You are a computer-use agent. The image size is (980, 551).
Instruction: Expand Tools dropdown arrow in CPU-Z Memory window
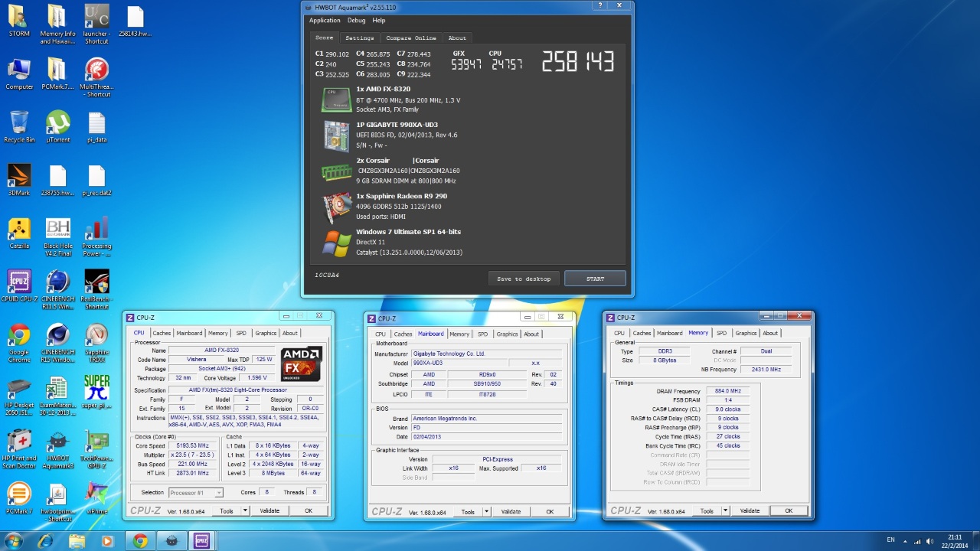pos(725,510)
